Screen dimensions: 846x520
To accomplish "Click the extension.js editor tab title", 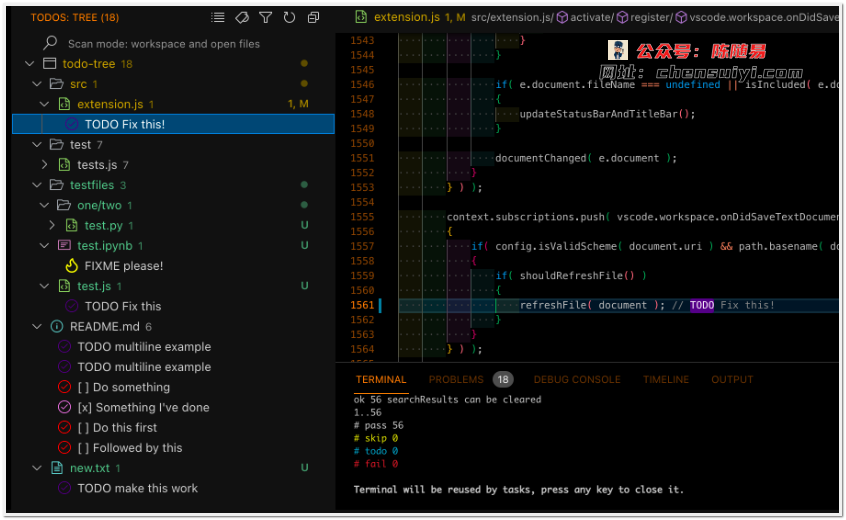I will tap(401, 17).
